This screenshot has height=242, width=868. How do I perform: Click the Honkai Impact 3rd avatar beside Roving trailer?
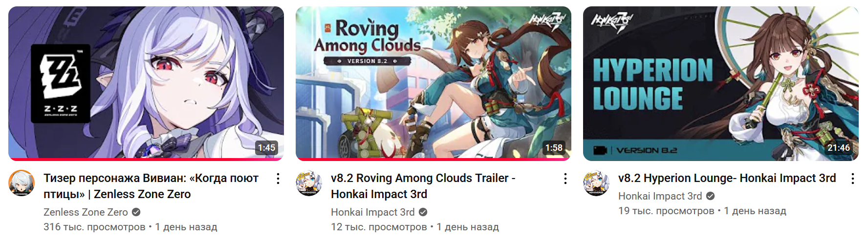[x=309, y=183]
